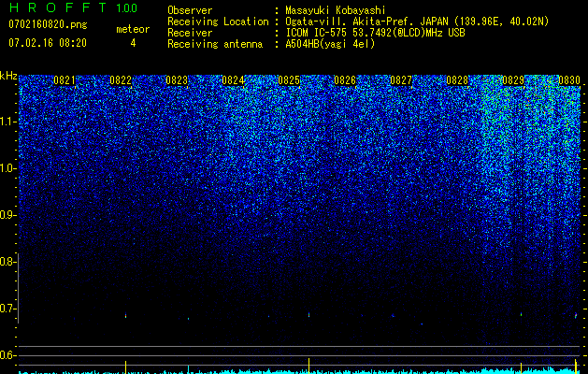Click the 0824 time marker

tap(233, 80)
